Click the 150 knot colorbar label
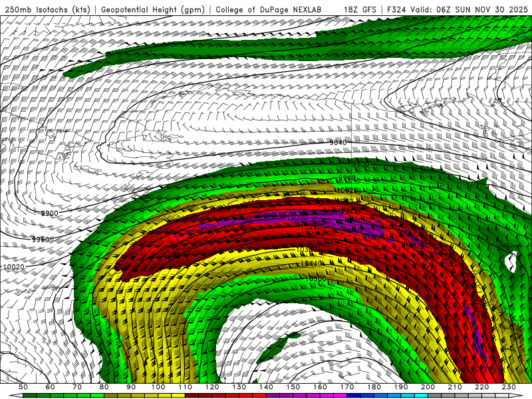Viewport: 532px width, 399px height. click(x=293, y=387)
